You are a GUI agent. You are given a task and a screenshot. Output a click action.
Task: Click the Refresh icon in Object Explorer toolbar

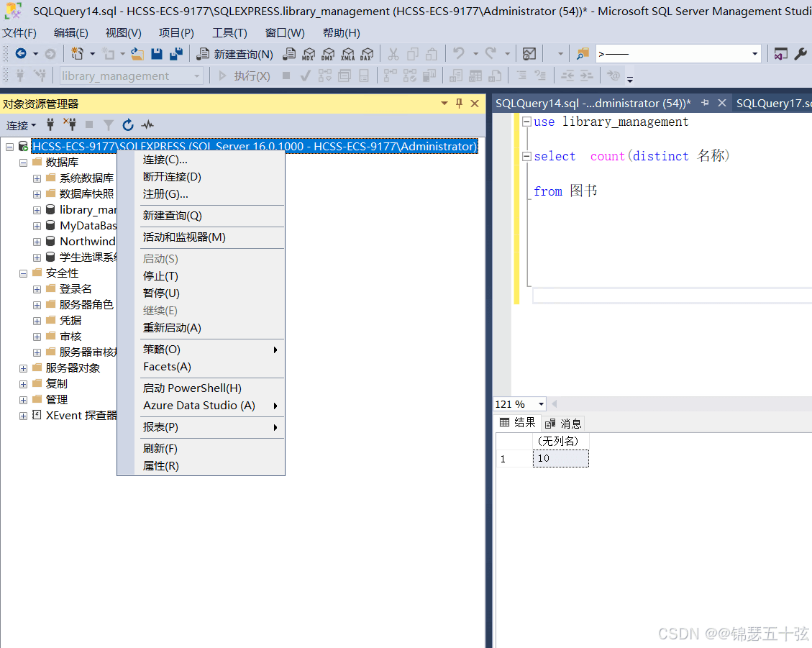click(128, 125)
